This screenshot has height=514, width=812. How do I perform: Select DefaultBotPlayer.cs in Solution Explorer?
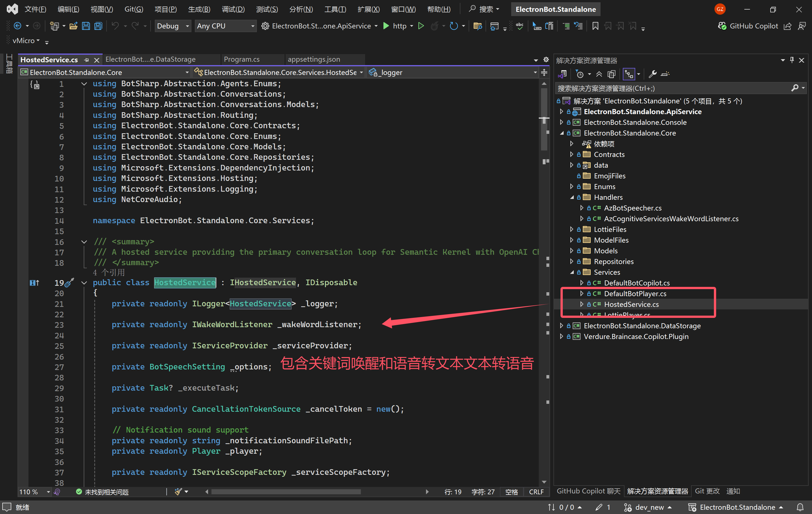[635, 294]
